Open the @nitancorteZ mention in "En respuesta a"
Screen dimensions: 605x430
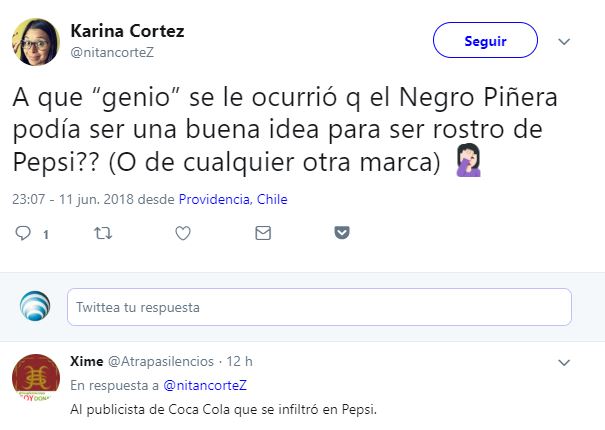click(205, 385)
